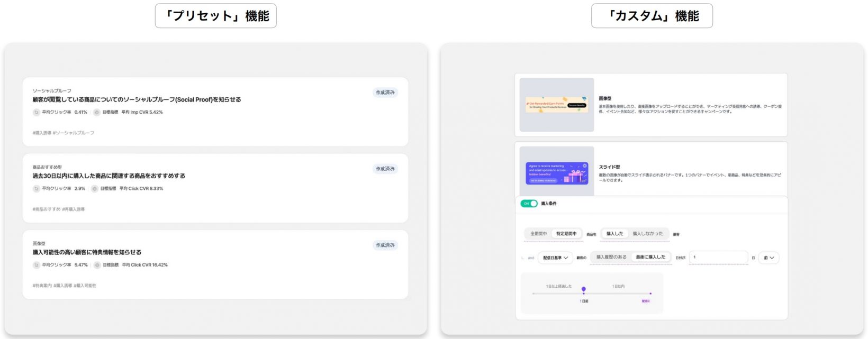Click the #商品おすすめ #再購入誘導 tags
868x339 pixels.
click(59, 209)
